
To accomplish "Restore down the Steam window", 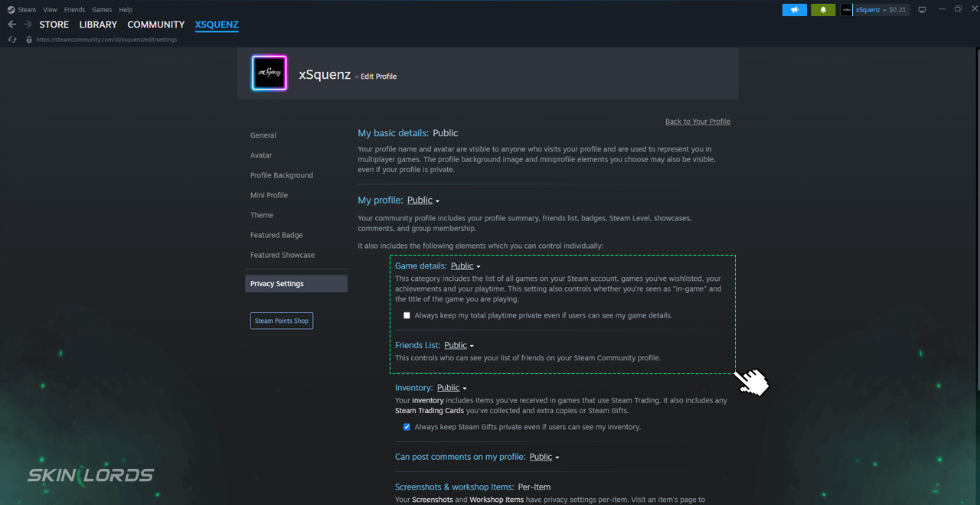I will pos(958,9).
